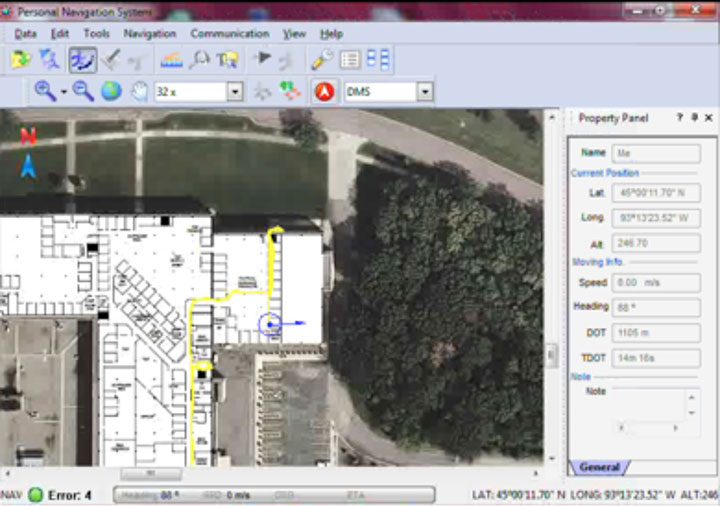Open the Communication menu
720x506 pixels.
(229, 33)
